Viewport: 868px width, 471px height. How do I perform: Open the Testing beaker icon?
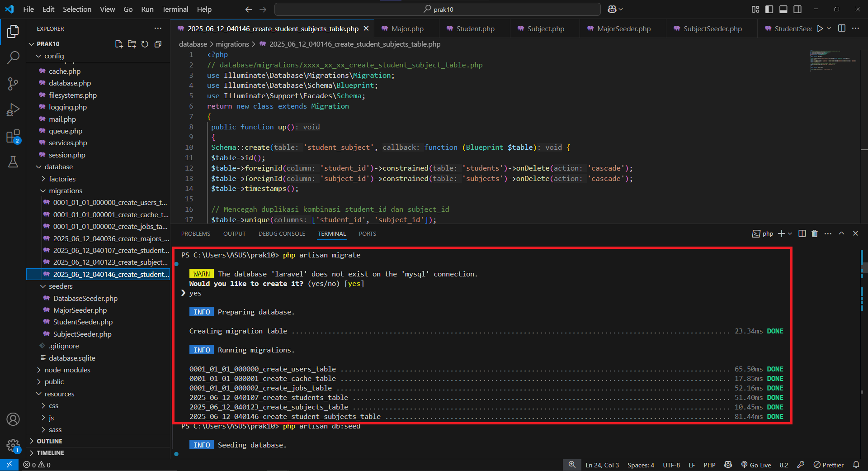(x=13, y=162)
